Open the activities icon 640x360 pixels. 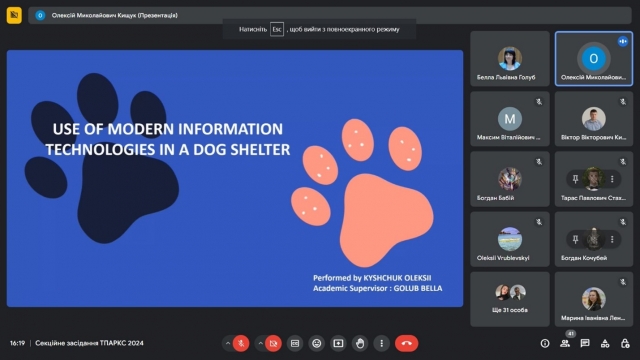coord(605,343)
